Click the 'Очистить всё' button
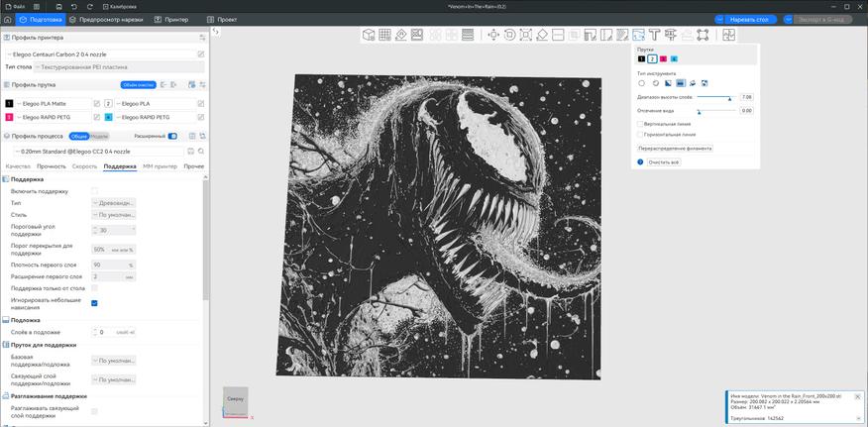 tap(664, 162)
